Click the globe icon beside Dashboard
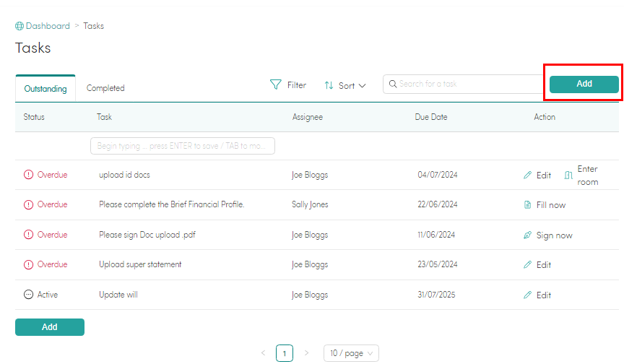This screenshot has width=624, height=364. coord(19,26)
